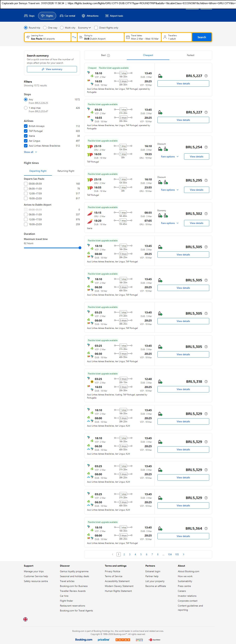Click the swap origin and destination arrows icon

click(74, 37)
